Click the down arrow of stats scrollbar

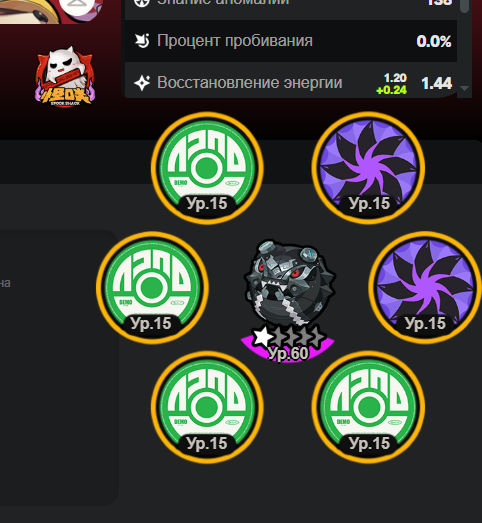464,88
